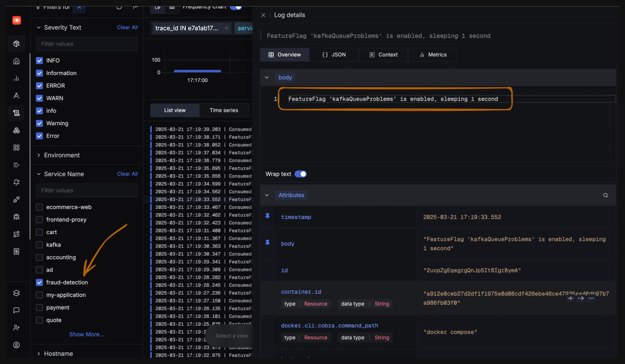
Task: Open the chat support bubble icon
Action: point(16,310)
